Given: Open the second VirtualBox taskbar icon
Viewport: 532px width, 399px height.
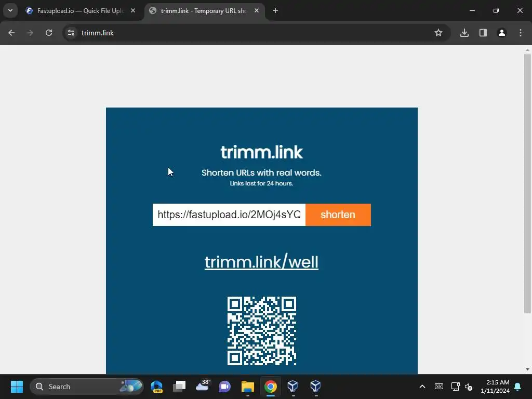Looking at the screenshot, I should 315,387.
